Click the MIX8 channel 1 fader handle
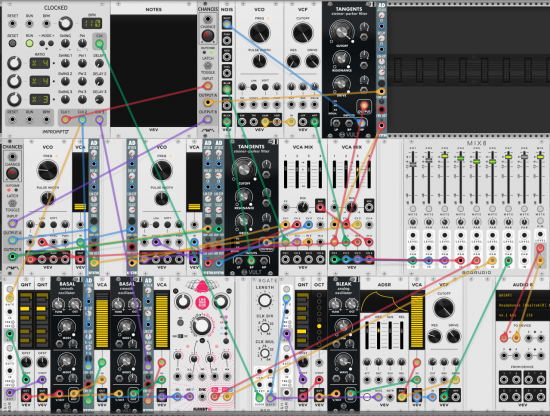 (412, 165)
